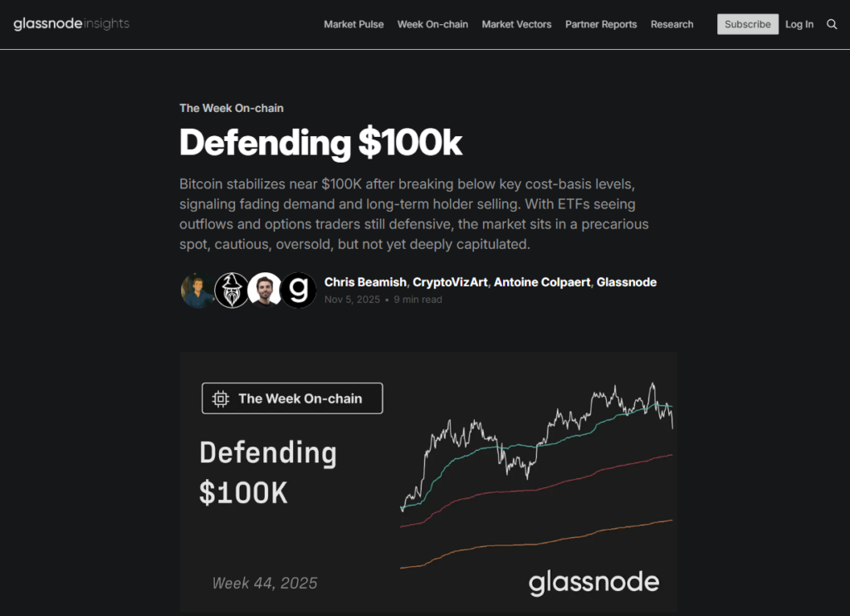Click the CryptoVizArt wizard avatar
This screenshot has width=850, height=616.
[232, 291]
